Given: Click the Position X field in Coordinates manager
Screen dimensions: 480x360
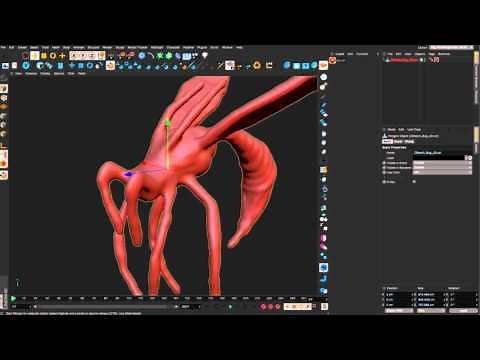Looking at the screenshot, I should click(399, 295).
